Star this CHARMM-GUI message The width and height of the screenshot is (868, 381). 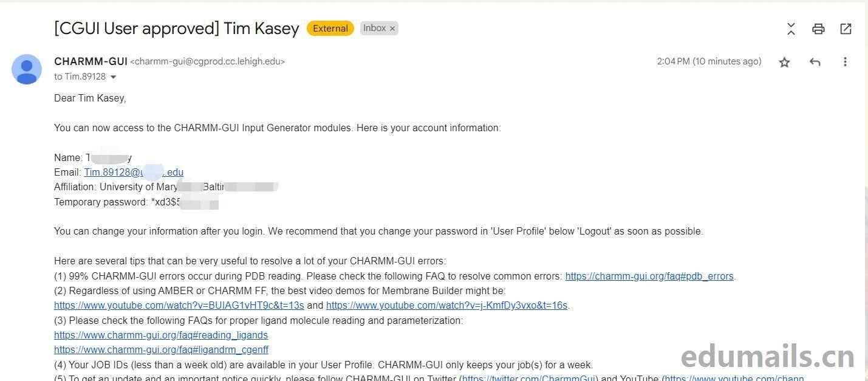pyautogui.click(x=784, y=62)
